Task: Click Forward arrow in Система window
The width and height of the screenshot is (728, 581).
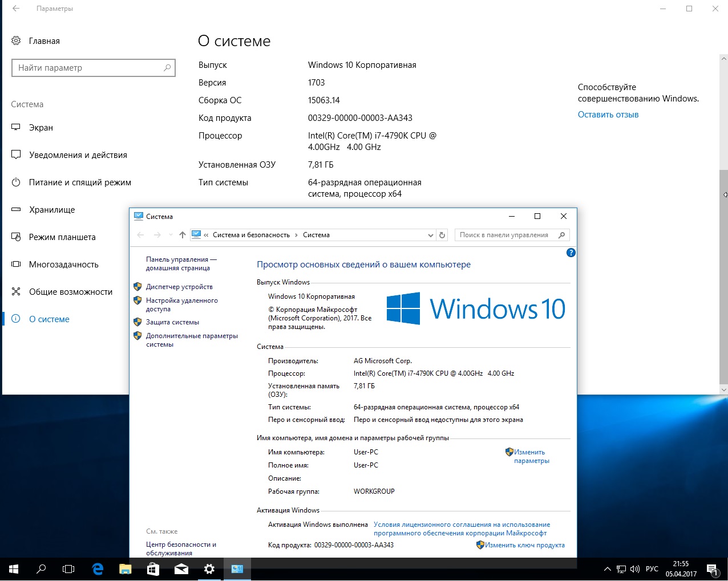Action: click(x=157, y=235)
